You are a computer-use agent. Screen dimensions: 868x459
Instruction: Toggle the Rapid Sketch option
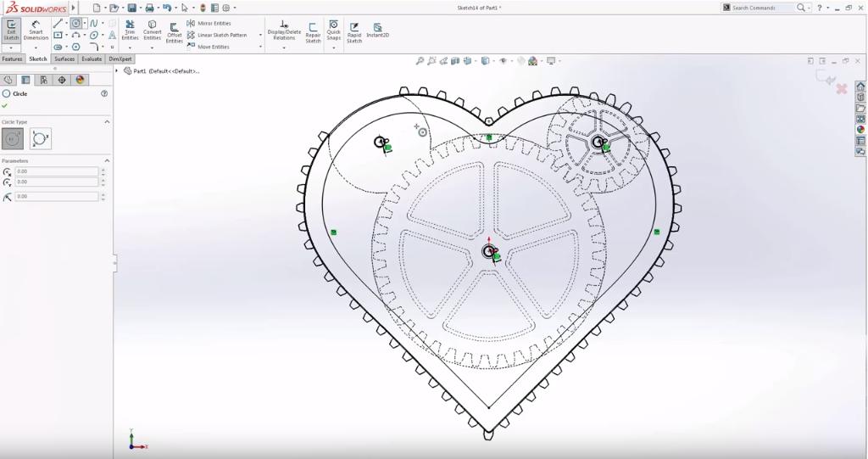pos(354,33)
